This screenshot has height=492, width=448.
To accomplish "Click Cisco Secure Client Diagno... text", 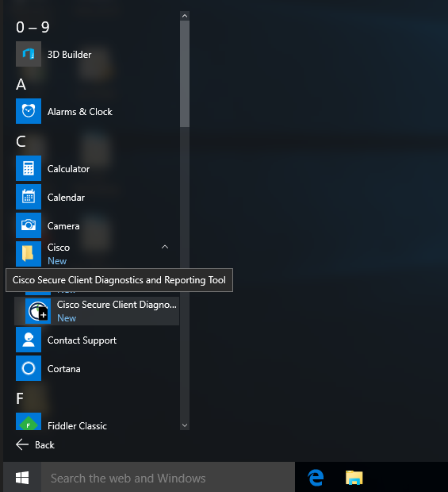I will 117,305.
